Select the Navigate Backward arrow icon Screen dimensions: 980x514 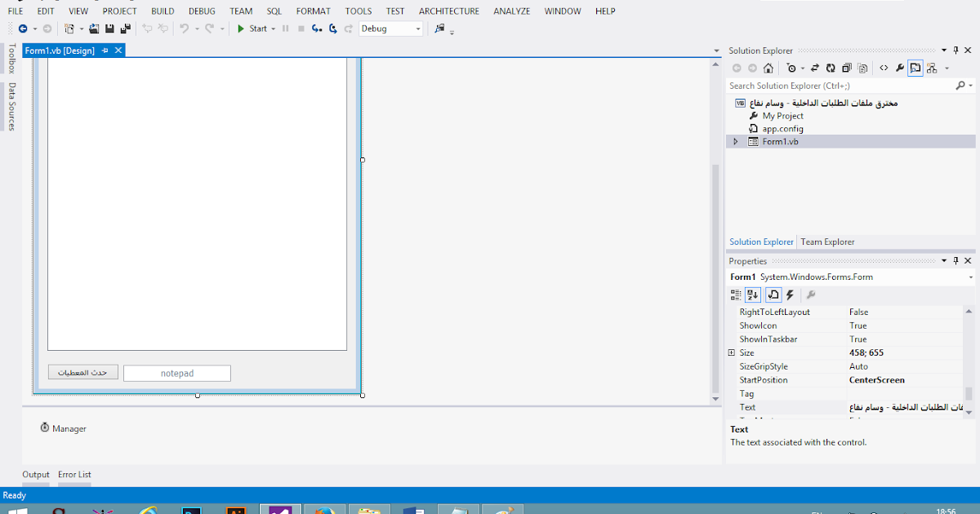coord(23,29)
